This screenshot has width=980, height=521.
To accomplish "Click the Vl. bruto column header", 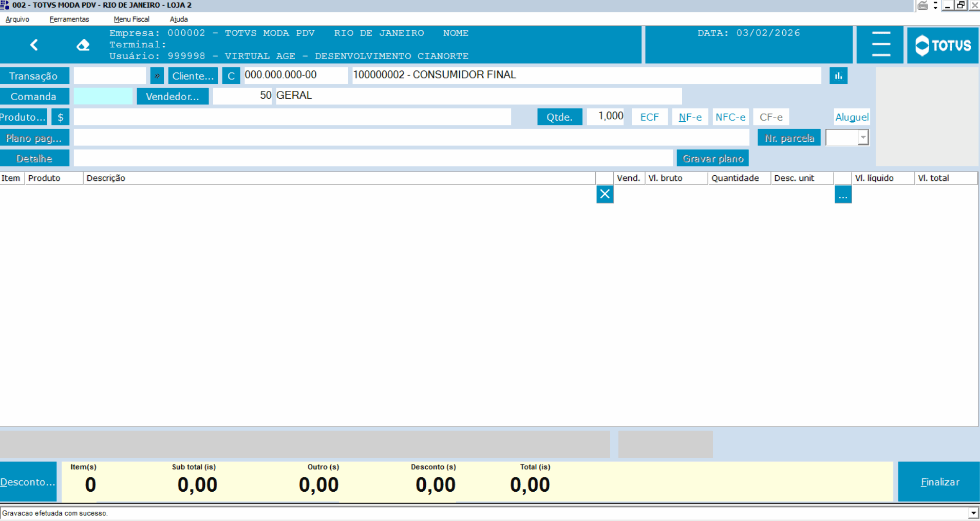I will click(676, 178).
